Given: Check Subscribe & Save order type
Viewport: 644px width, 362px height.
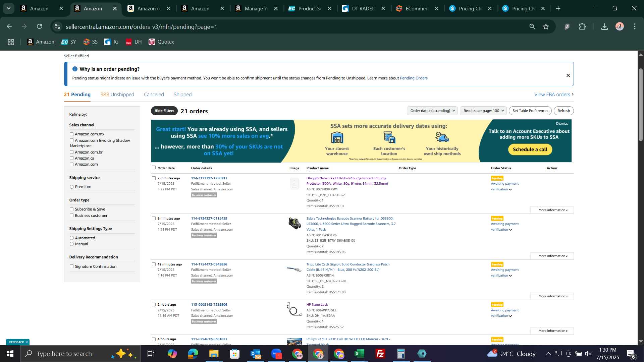Looking at the screenshot, I should (x=71, y=209).
